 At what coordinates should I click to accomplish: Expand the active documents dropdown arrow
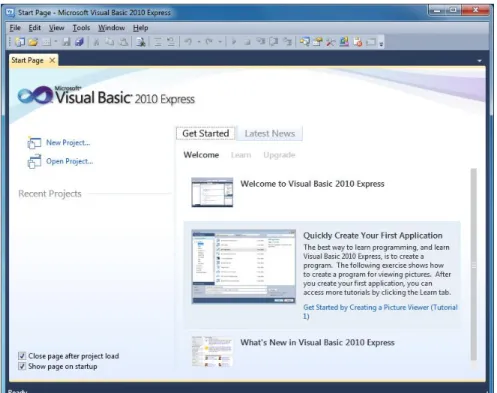pyautogui.click(x=479, y=61)
